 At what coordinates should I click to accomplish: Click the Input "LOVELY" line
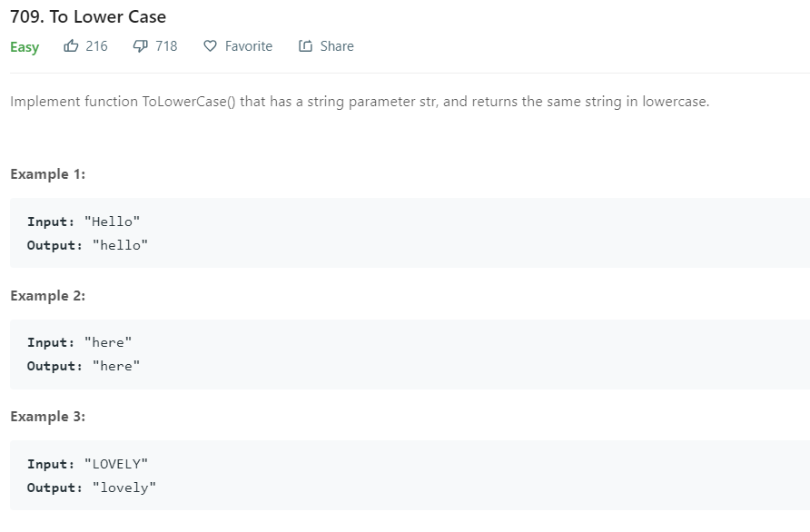(x=87, y=464)
